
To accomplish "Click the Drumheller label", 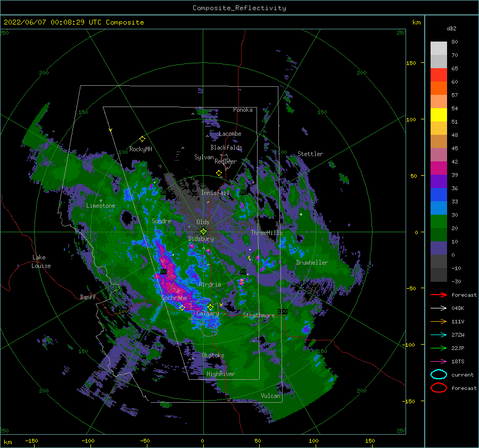I will point(312,263).
